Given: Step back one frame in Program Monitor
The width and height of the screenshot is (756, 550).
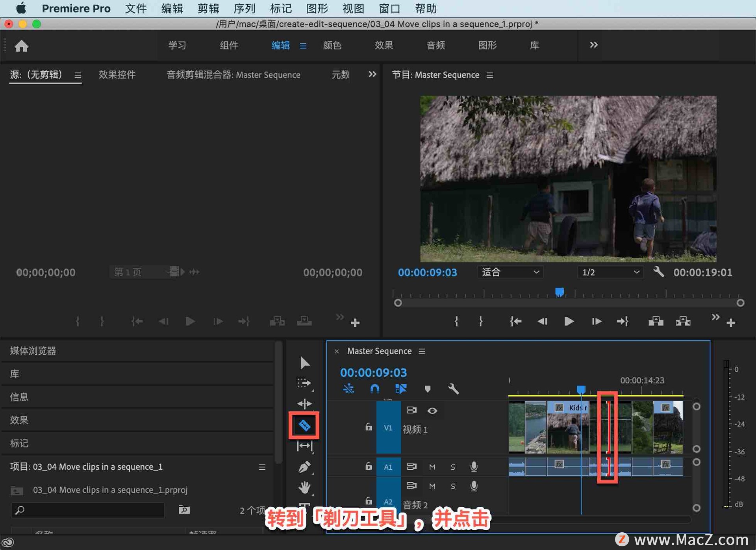Looking at the screenshot, I should [542, 321].
